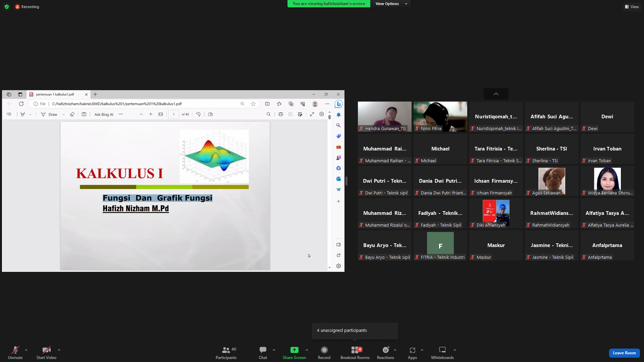The width and height of the screenshot is (644, 362).
Task: Open Tools briefcase in Edge sidebar
Action: (338, 147)
